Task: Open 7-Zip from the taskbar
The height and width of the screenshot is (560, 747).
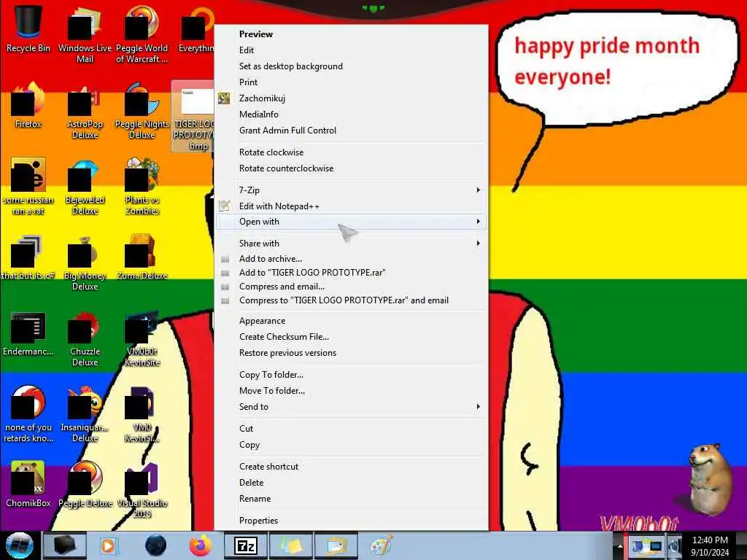Action: 246,545
